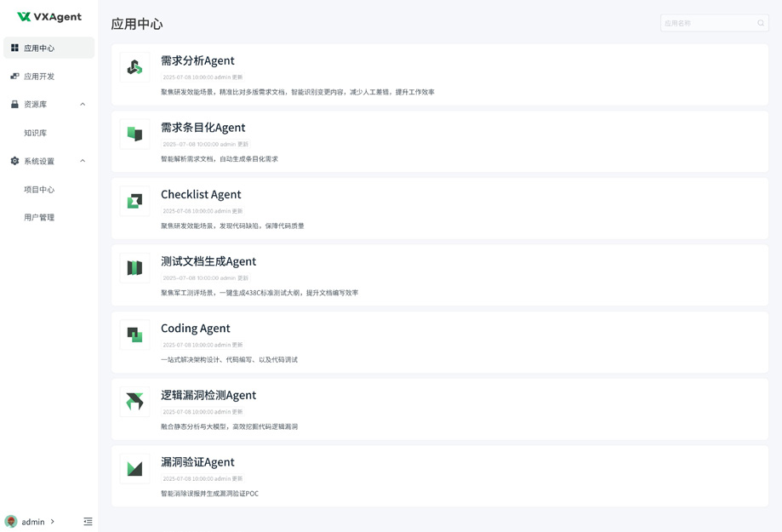
Task: Collapse the 系统设置 menu chevron
Action: (83, 161)
